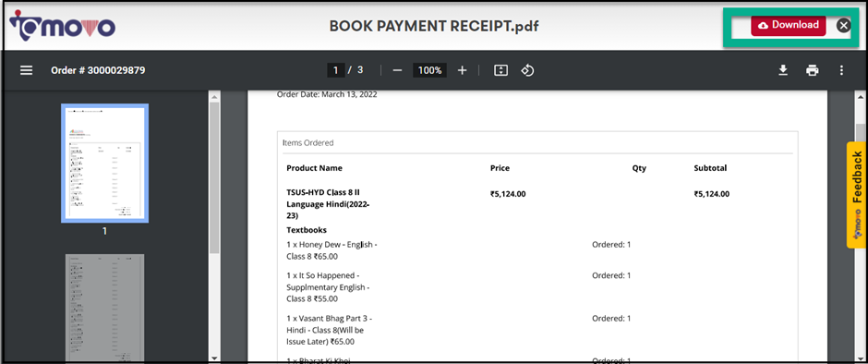Click TSUS-HYD Class 8 II Language Hindi product
This screenshot has height=364, width=868.
[328, 204]
